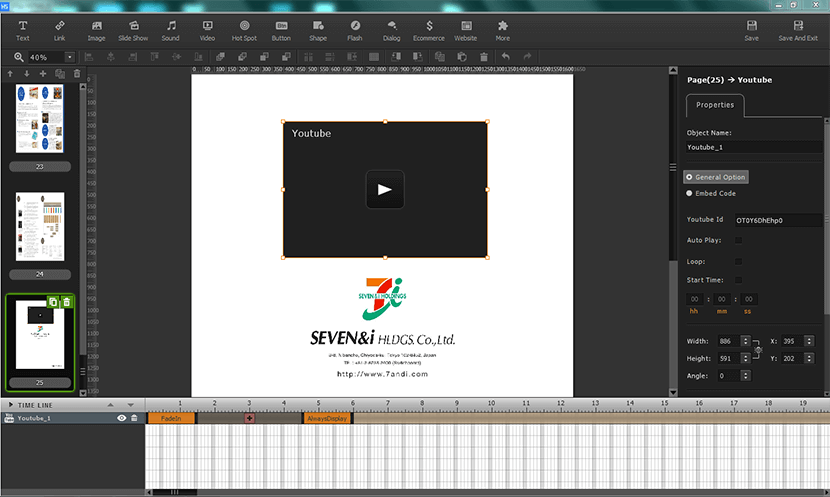The height and width of the screenshot is (497, 830).
Task: Add a new page with the plus icon
Action: tap(43, 74)
